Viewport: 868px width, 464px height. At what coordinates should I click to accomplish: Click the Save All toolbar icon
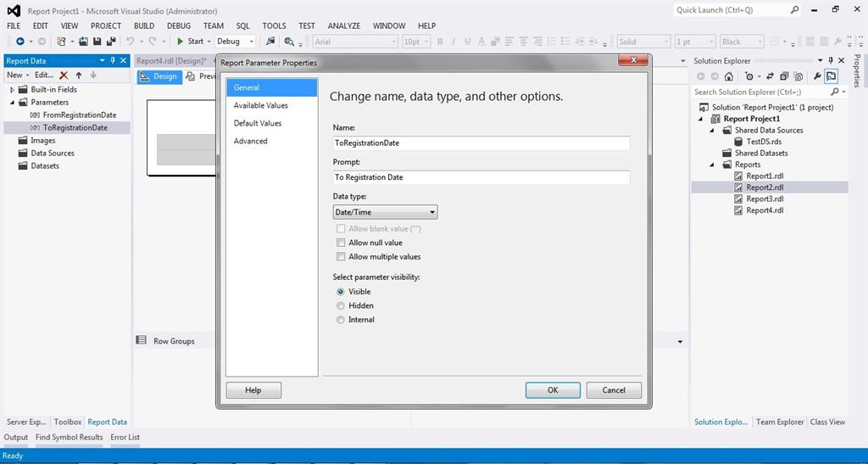[111, 42]
